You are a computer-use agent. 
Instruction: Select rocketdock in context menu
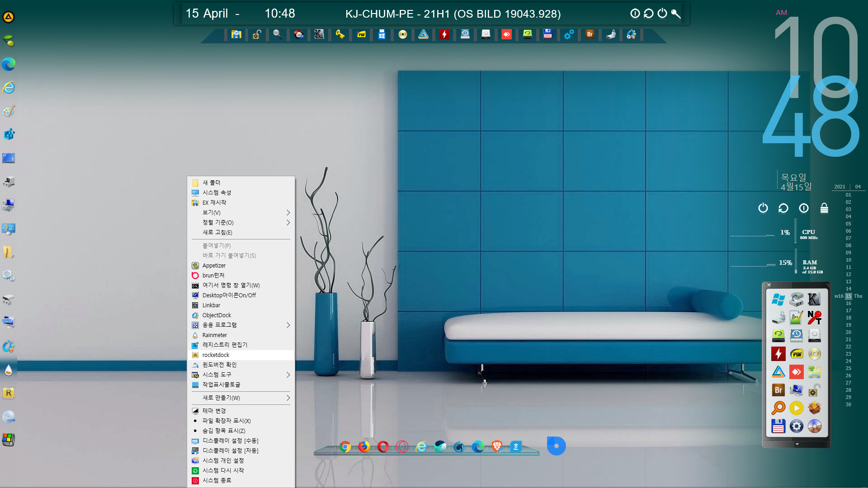pos(241,355)
